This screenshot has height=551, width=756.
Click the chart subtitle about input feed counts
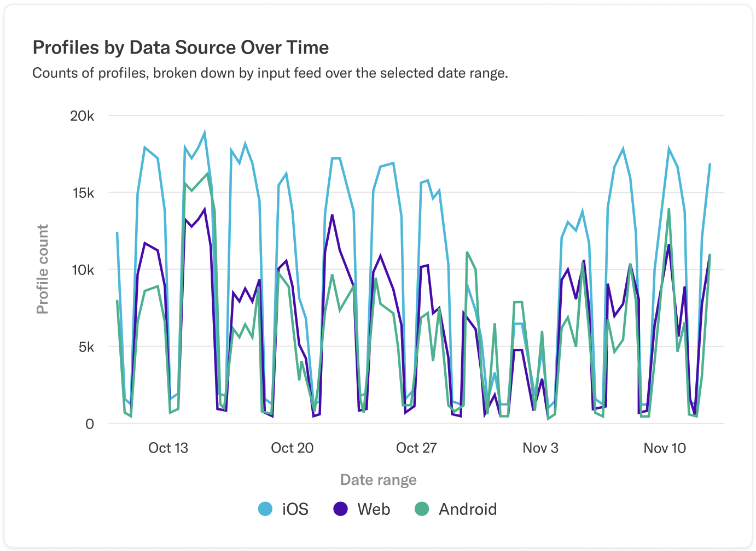pyautogui.click(x=270, y=73)
